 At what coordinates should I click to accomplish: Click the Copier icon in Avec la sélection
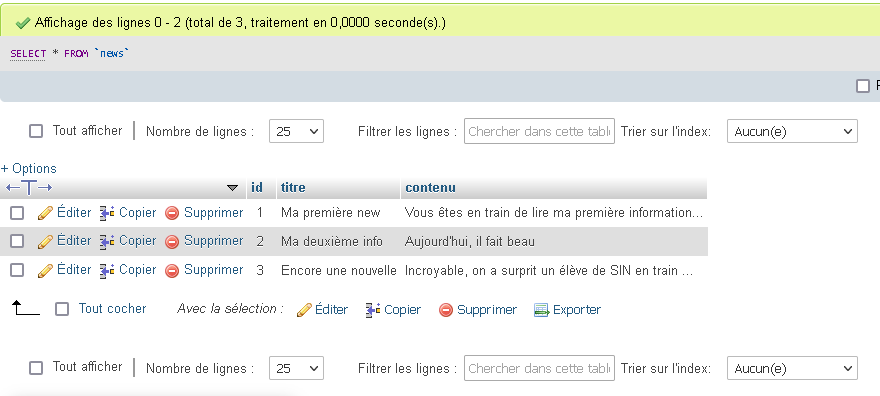(373, 310)
